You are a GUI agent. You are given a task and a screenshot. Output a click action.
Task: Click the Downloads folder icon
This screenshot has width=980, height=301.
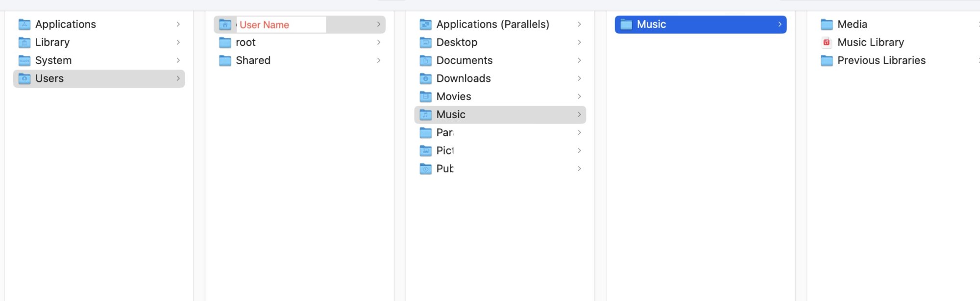click(426, 79)
